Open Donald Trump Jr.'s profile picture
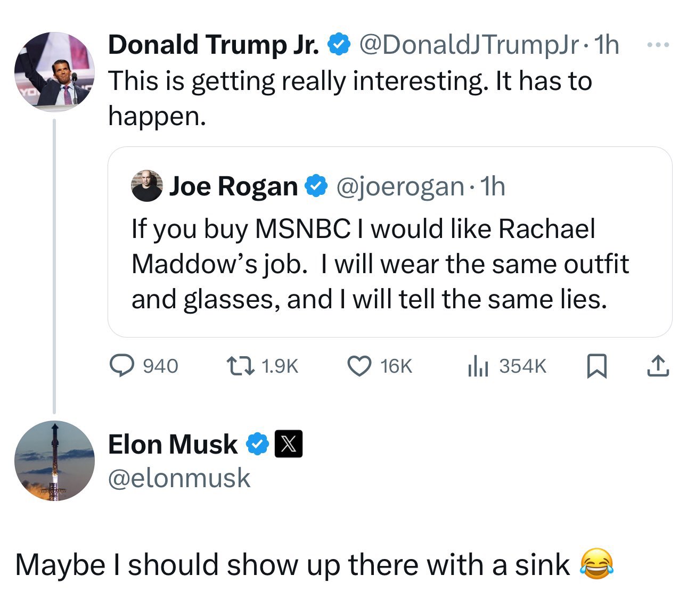 point(54,71)
